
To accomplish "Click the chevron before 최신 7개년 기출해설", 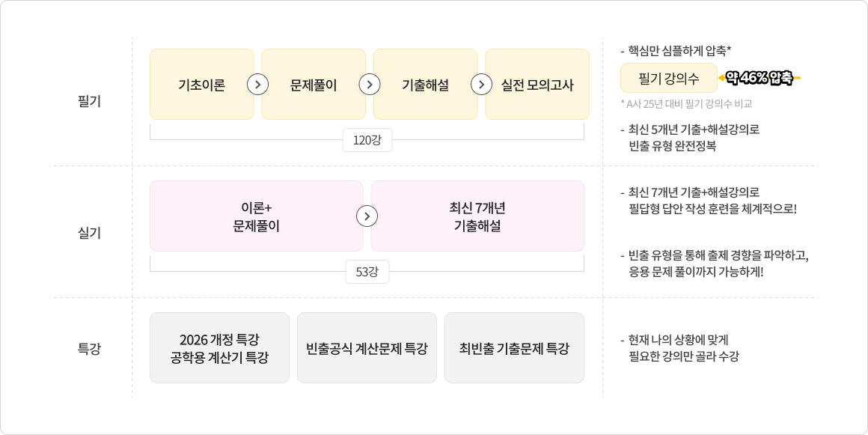I will pos(367,216).
